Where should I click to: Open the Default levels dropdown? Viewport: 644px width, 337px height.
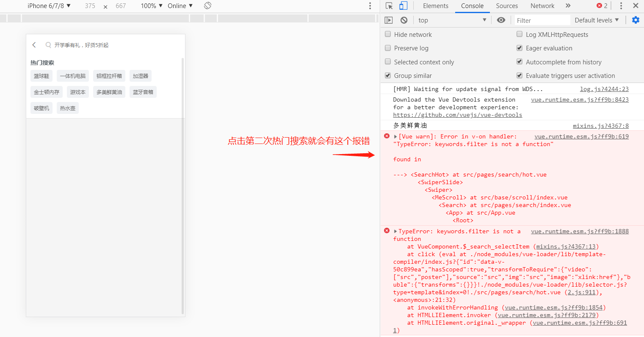pos(597,20)
